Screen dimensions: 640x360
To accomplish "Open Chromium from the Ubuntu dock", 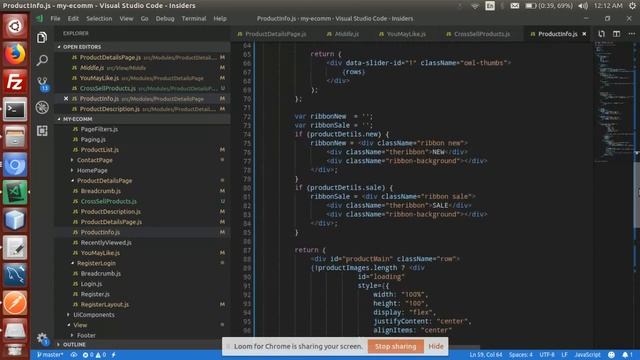I will [15, 165].
